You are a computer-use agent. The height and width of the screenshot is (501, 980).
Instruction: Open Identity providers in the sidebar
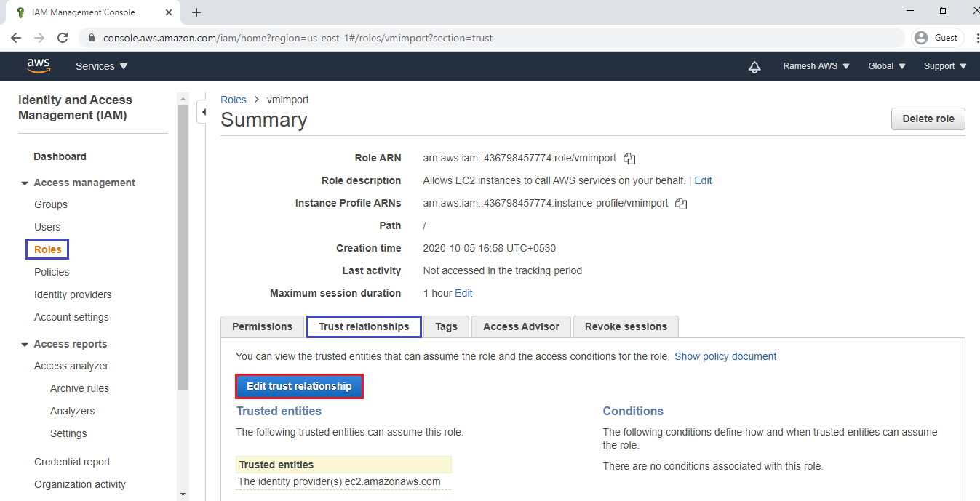point(73,294)
